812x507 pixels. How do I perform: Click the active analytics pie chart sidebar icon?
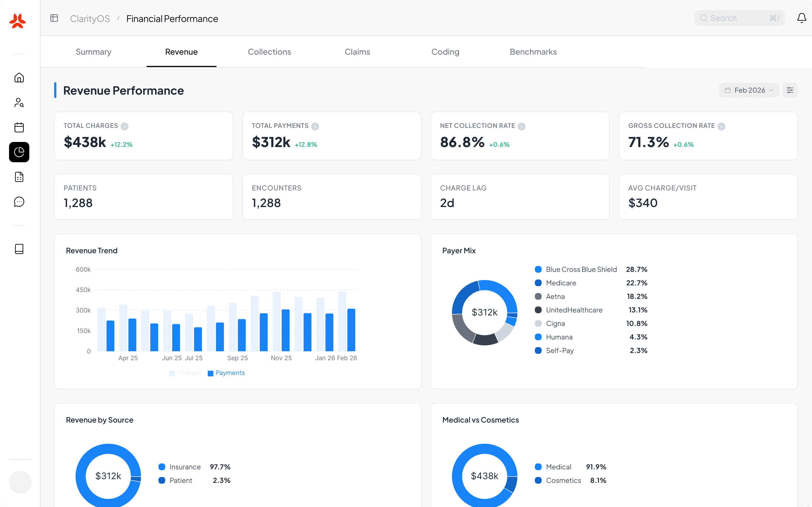tap(19, 152)
